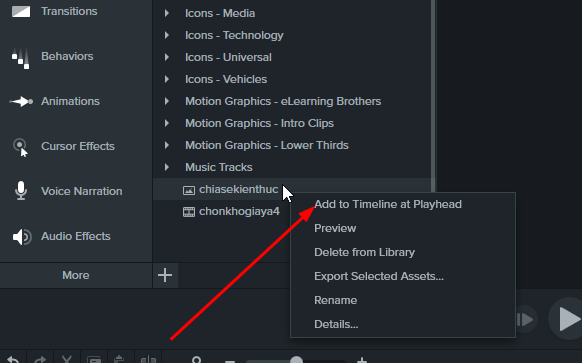Open the Behaviors panel
The width and height of the screenshot is (582, 363).
52,56
